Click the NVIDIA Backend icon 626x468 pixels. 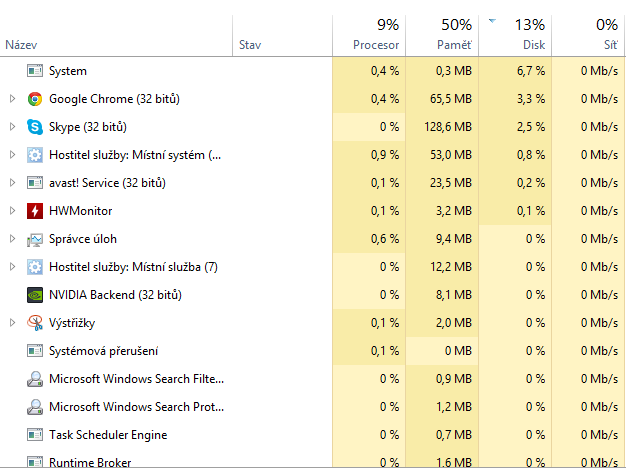pos(35,295)
